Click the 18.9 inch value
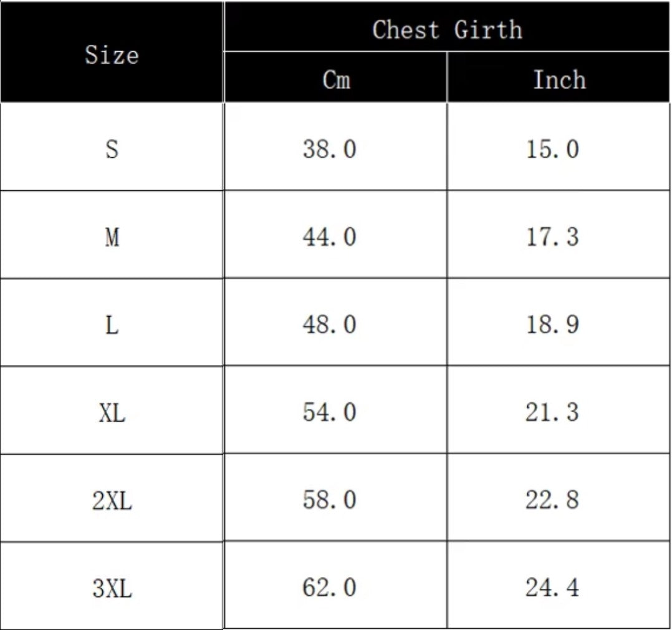This screenshot has height=630, width=672. (552, 324)
